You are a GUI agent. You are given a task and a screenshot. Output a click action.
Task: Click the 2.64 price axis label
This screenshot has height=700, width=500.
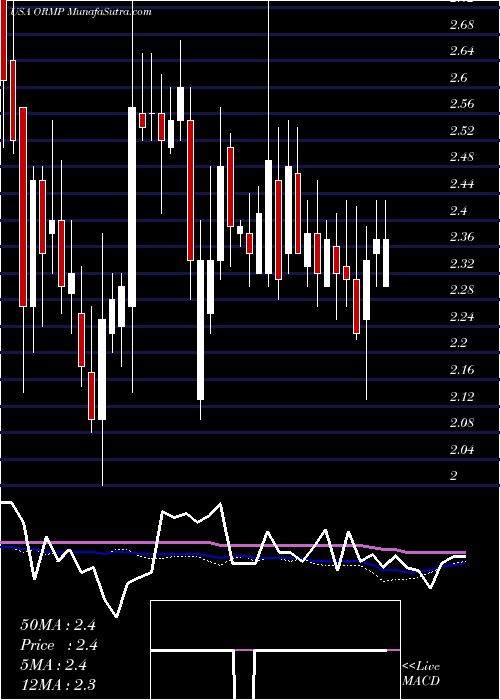[462, 51]
